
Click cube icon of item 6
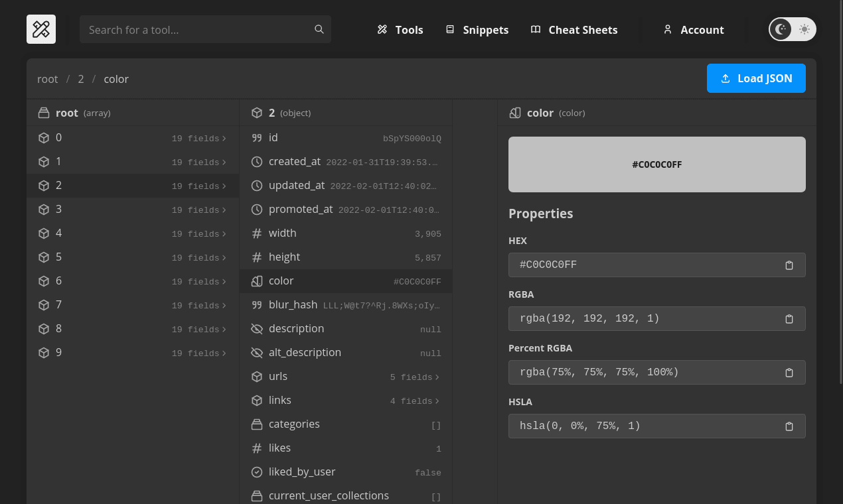coord(44,281)
